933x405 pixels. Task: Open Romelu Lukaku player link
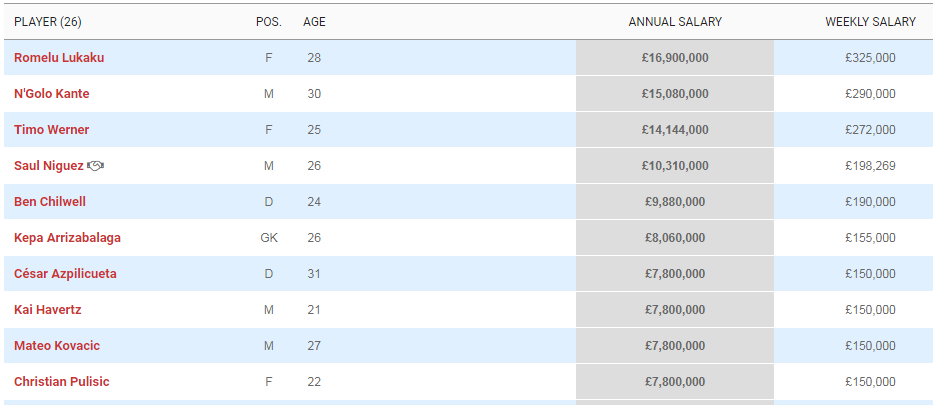pyautogui.click(x=59, y=58)
